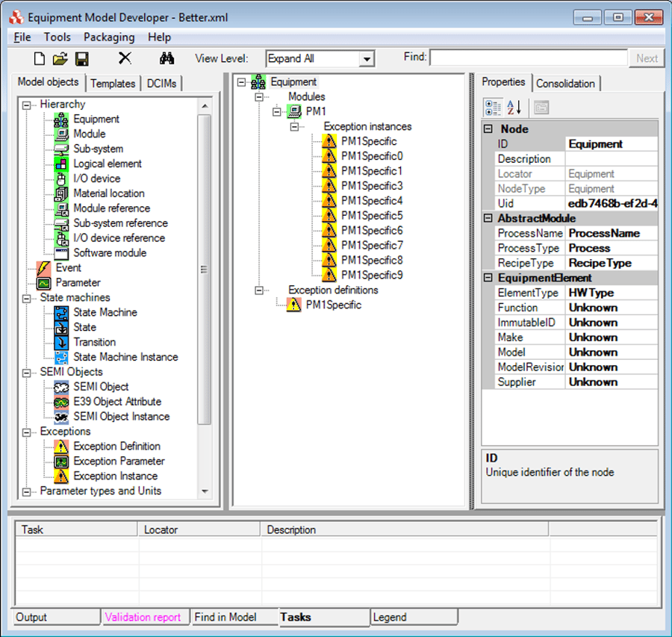The height and width of the screenshot is (637, 672).
Task: Select the Event item in Hierarchy
Action: 68,267
